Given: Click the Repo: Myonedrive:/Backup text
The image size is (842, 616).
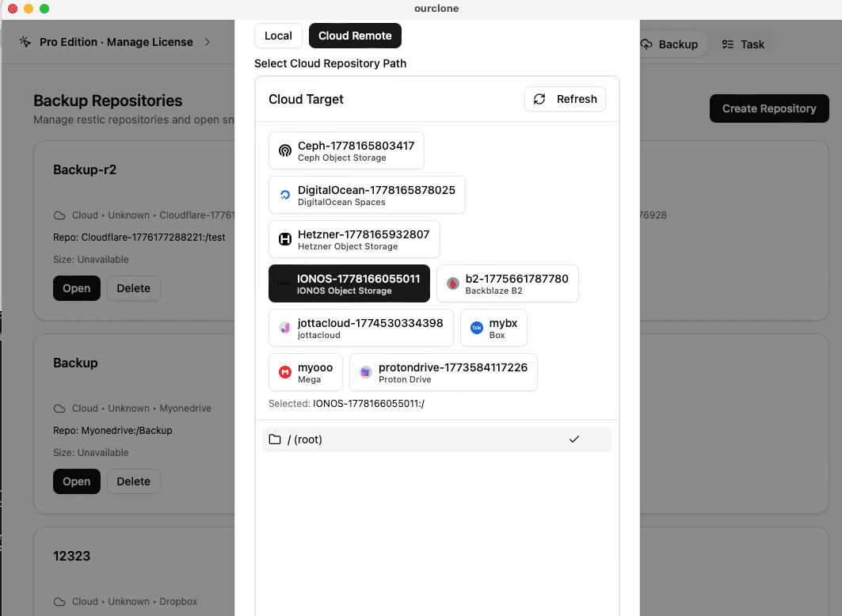Looking at the screenshot, I should click(x=112, y=431).
